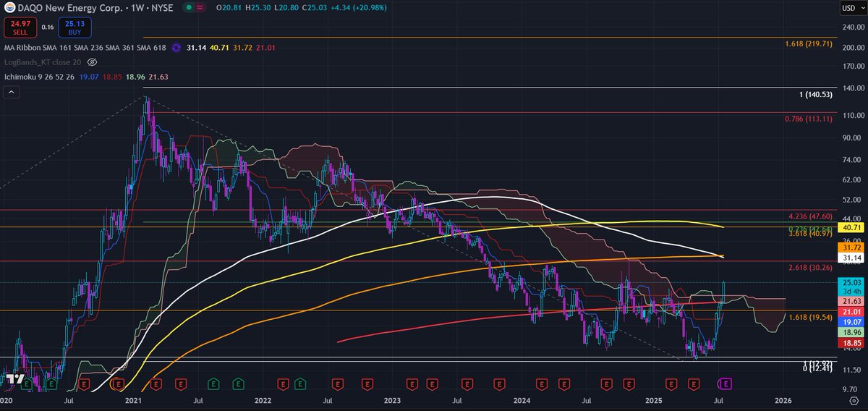Click the cyan 25.03 last price label
Screen dimensions: 868x411
click(849, 282)
